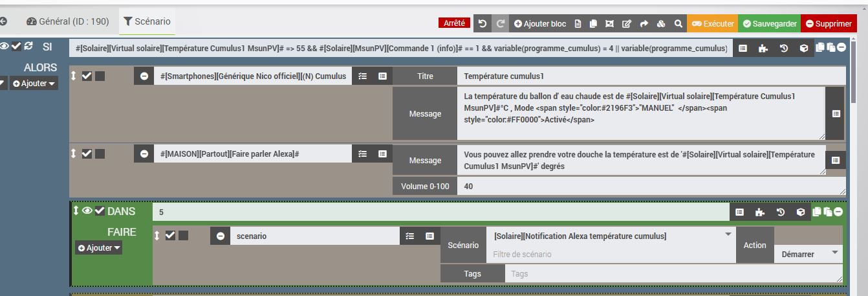Open command selector in the SI row
This screenshot has width=868, height=296.
[x=743, y=48]
